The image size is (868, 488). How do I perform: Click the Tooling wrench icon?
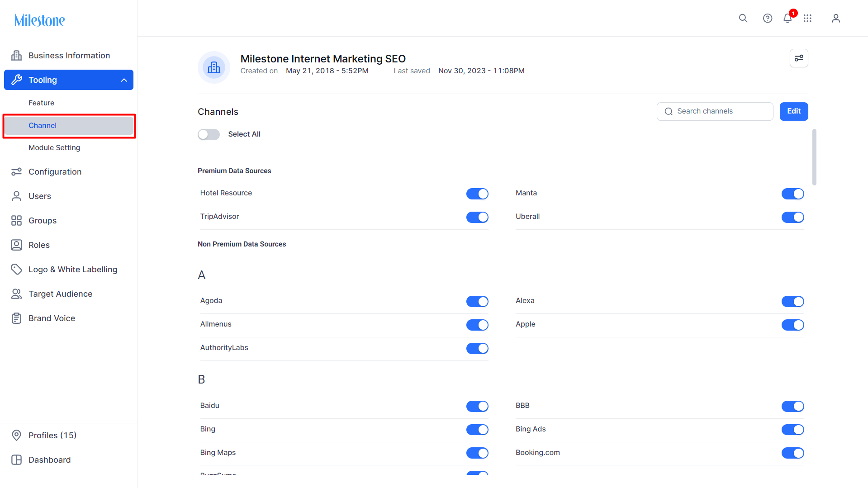pyautogui.click(x=16, y=80)
